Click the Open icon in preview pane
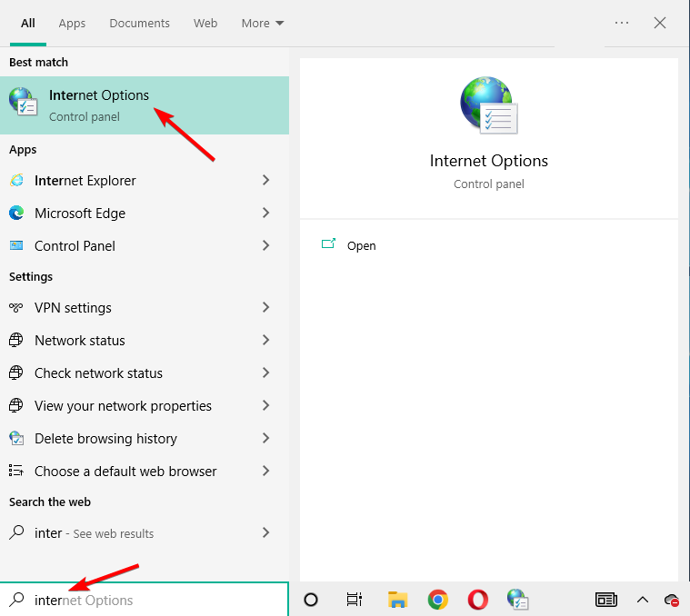Viewport: 690px width, 616px height. click(x=329, y=244)
